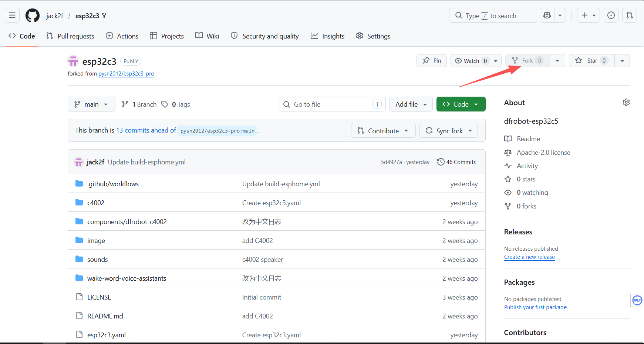Screen dimensions: 644x344
Task: Switch to the Wiki tab
Action: 207,36
